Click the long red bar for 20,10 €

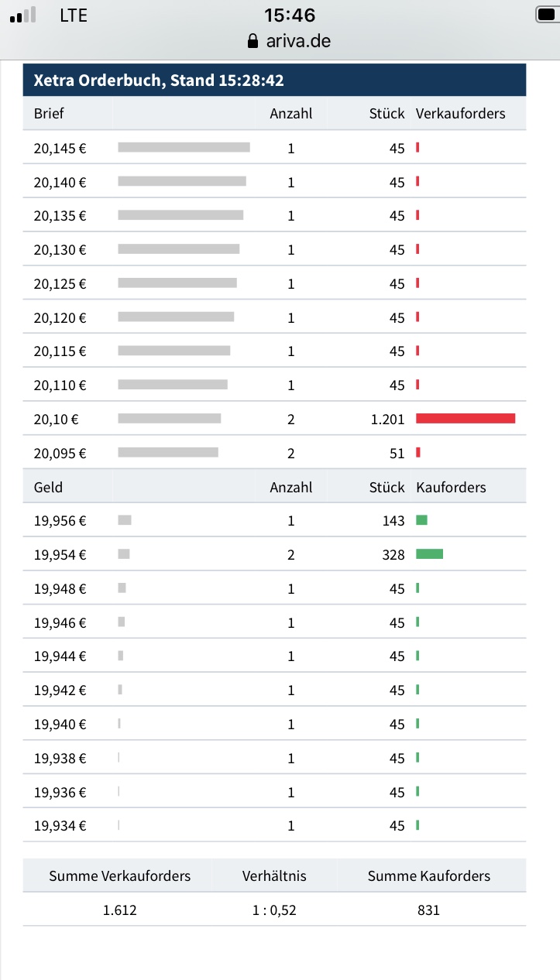[465, 418]
